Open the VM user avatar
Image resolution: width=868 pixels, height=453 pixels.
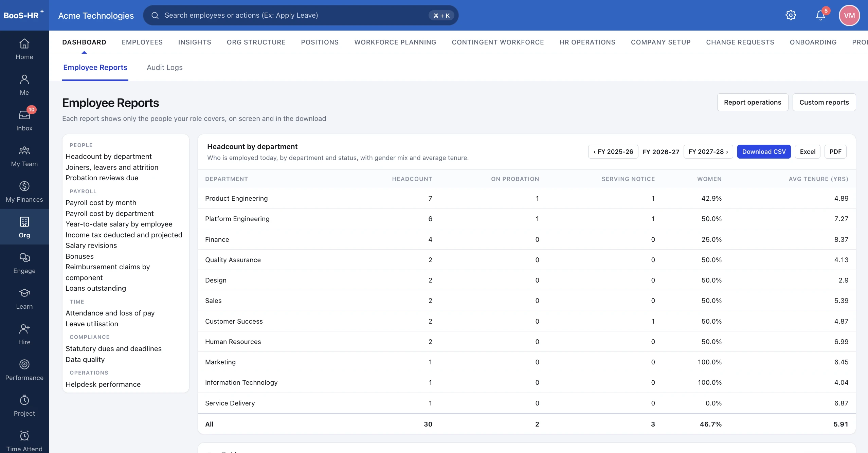click(849, 15)
